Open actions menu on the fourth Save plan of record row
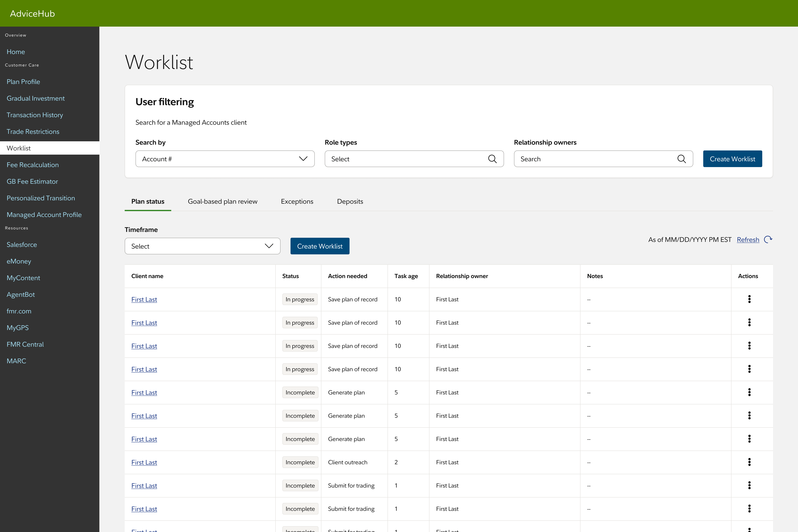The image size is (798, 532). [x=750, y=369]
